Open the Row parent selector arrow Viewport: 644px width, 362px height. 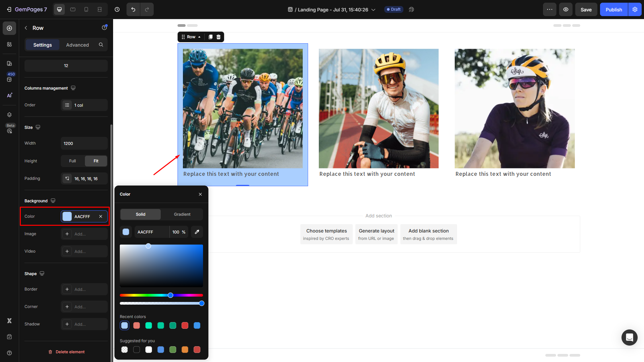tap(199, 37)
